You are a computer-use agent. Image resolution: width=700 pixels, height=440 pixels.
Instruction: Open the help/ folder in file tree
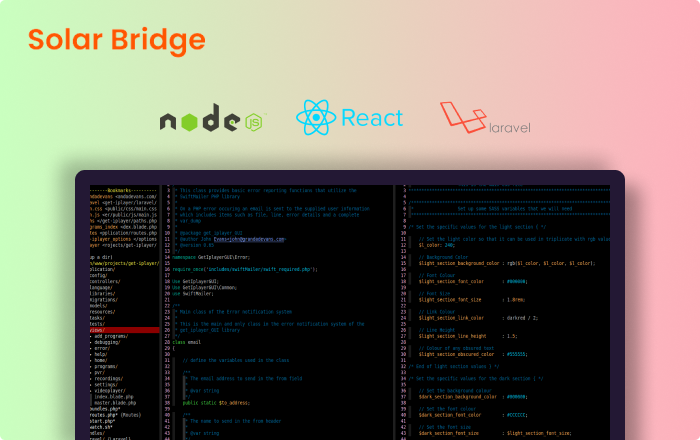click(100, 354)
